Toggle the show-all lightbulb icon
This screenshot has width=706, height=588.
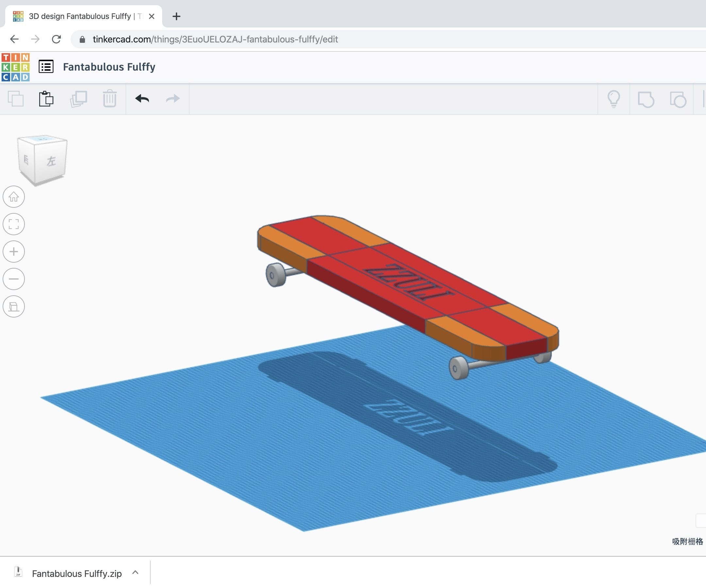[x=614, y=99]
